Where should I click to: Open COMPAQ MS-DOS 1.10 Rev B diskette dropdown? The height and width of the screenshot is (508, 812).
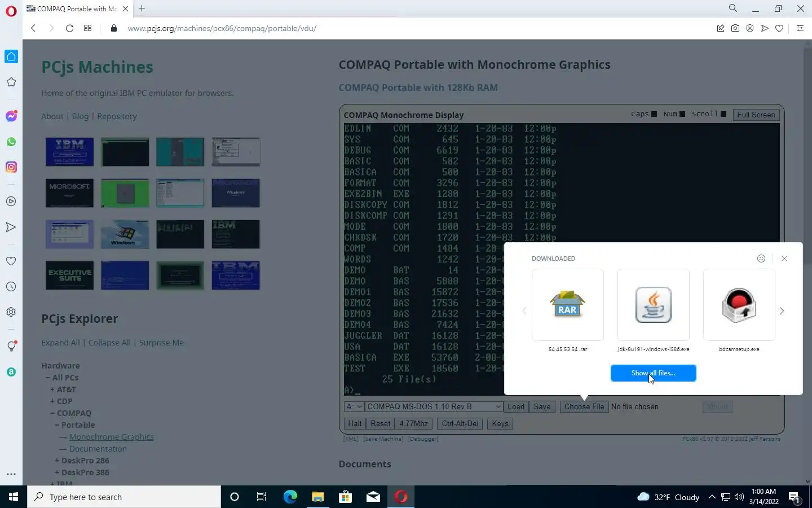click(x=434, y=406)
